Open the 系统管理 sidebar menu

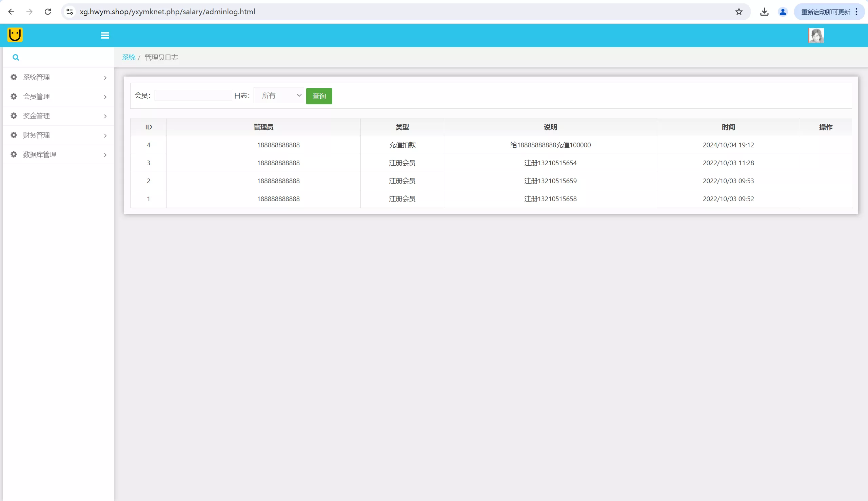pos(37,78)
